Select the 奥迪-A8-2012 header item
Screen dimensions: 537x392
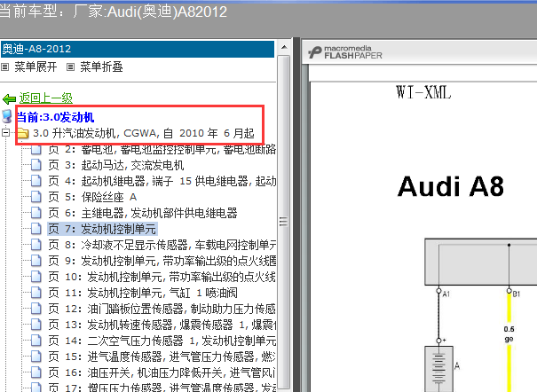(x=138, y=49)
